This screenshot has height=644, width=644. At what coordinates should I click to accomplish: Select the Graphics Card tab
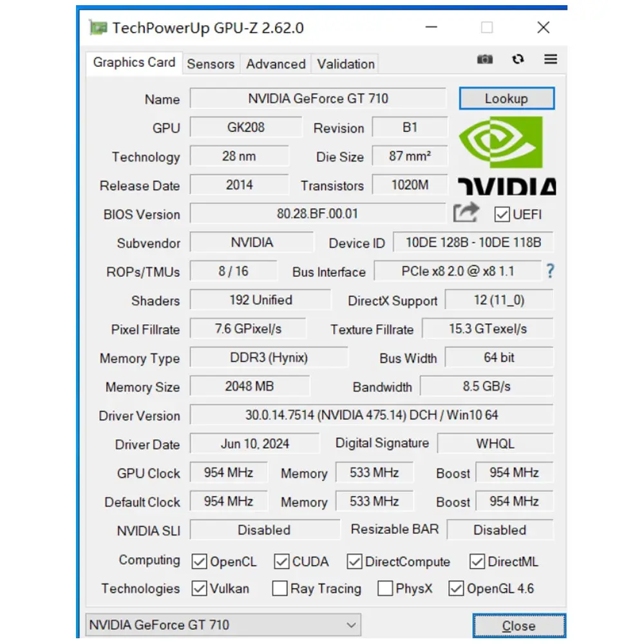pyautogui.click(x=135, y=63)
